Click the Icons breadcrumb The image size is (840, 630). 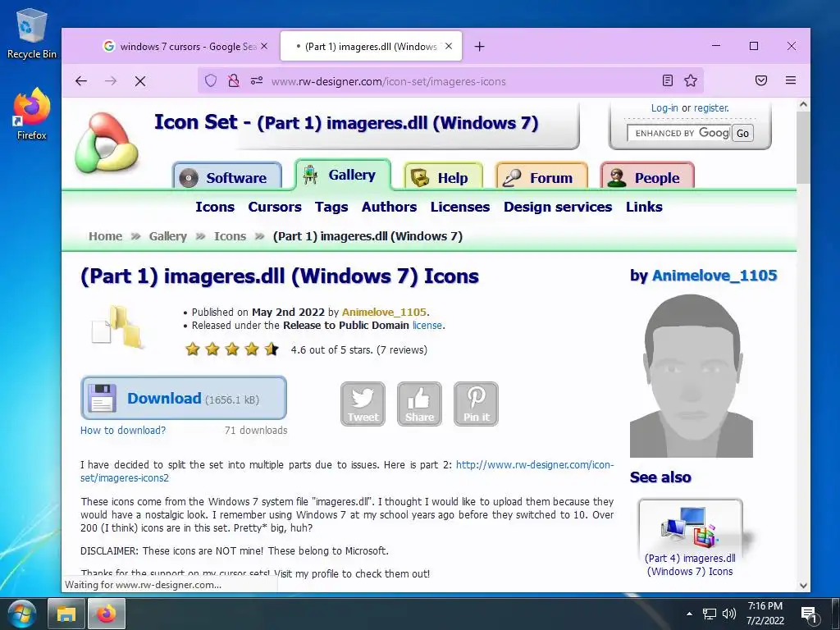coord(231,236)
